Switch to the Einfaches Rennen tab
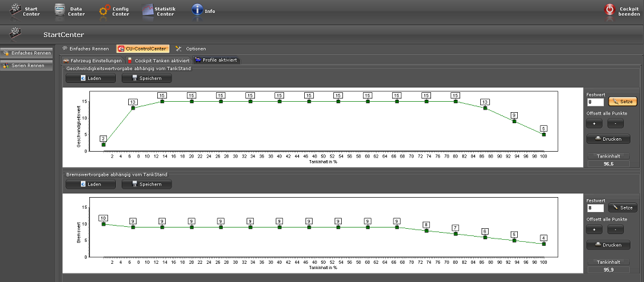 pyautogui.click(x=85, y=49)
